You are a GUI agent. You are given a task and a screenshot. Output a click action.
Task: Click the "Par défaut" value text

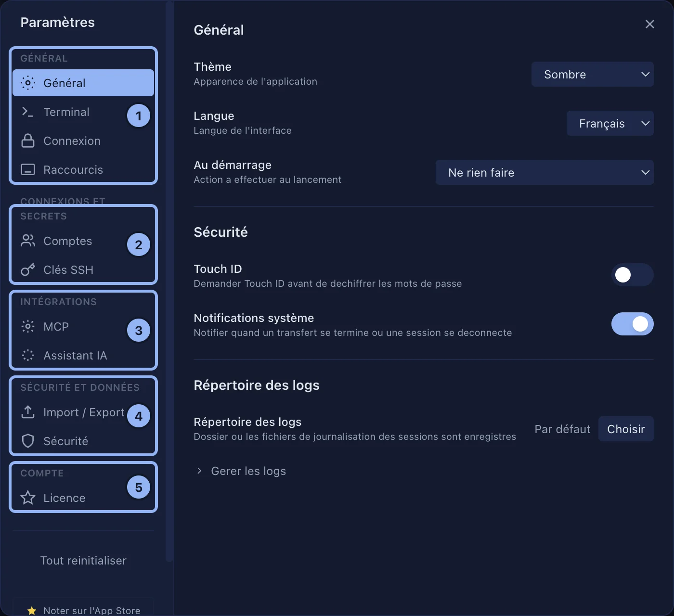click(562, 429)
